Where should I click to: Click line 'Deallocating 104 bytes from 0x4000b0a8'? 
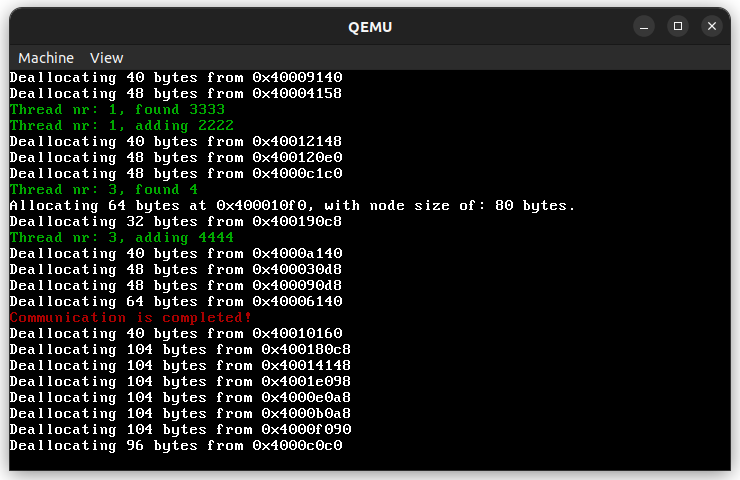point(180,414)
